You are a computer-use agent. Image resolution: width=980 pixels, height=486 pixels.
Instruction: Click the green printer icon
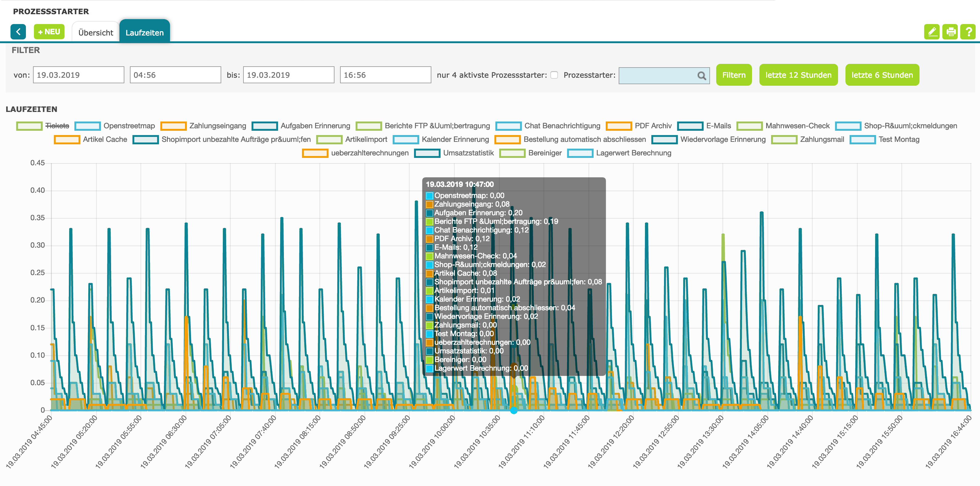click(950, 32)
